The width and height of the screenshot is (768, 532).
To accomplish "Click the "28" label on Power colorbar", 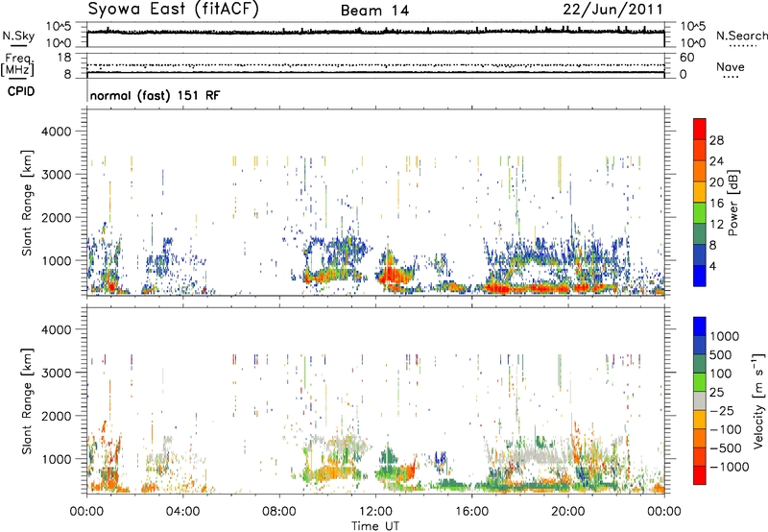I will click(716, 140).
